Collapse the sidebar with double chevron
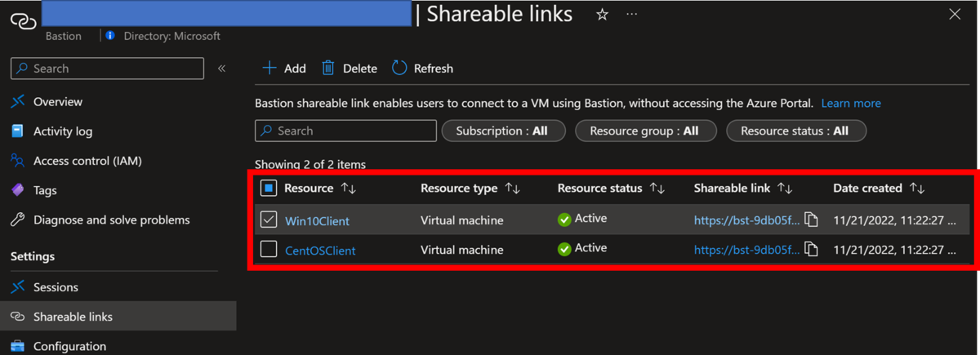 coord(221,69)
